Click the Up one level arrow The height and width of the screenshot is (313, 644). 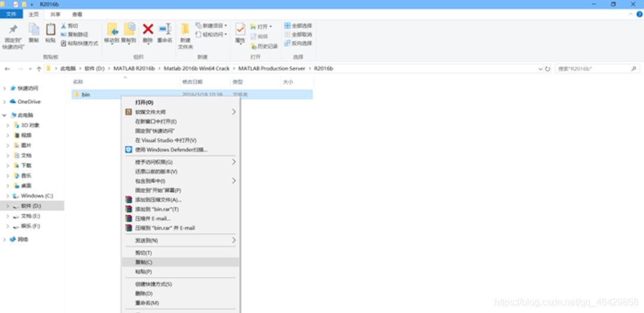pyautogui.click(x=38, y=69)
